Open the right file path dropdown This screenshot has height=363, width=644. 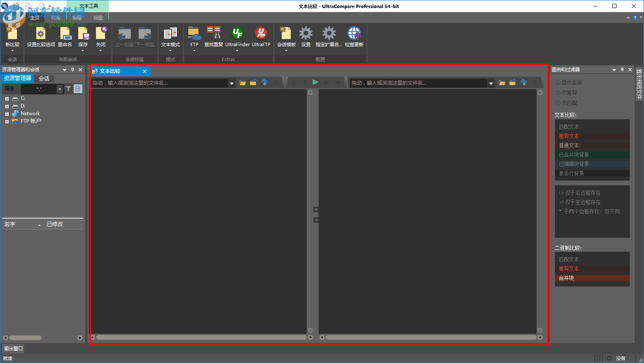point(491,83)
